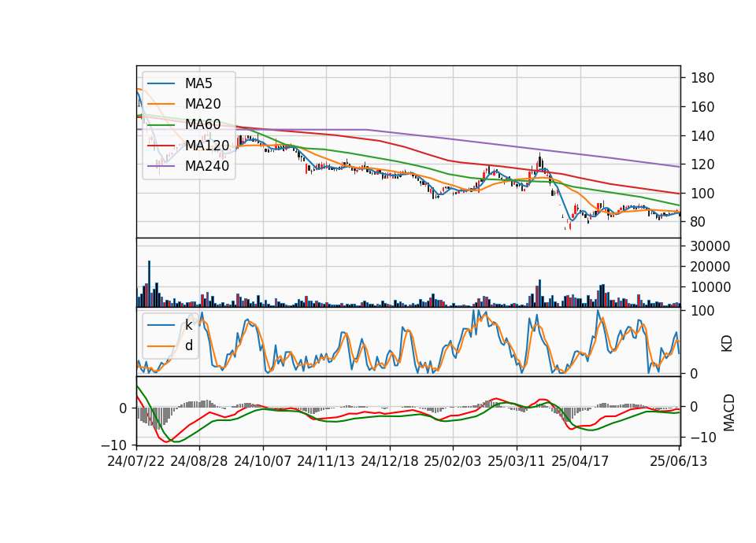Image resolution: width=756 pixels, height=543 pixels.
Task: Click the 24/08/28 date tick label
Action: 199,461
